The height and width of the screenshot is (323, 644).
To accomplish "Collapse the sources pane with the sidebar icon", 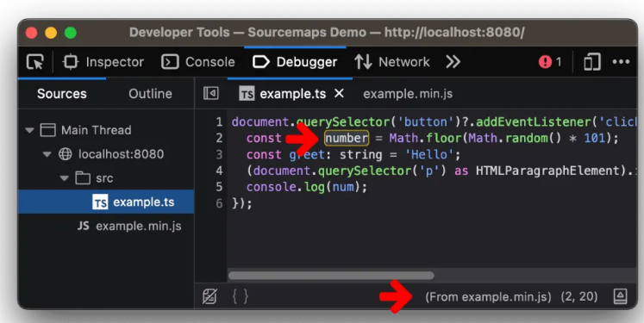I will [210, 94].
